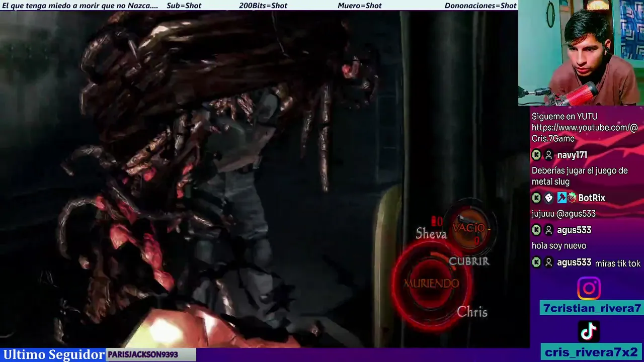
Task: Click the 'Ultimo Seguidor' label
Action: 54,355
